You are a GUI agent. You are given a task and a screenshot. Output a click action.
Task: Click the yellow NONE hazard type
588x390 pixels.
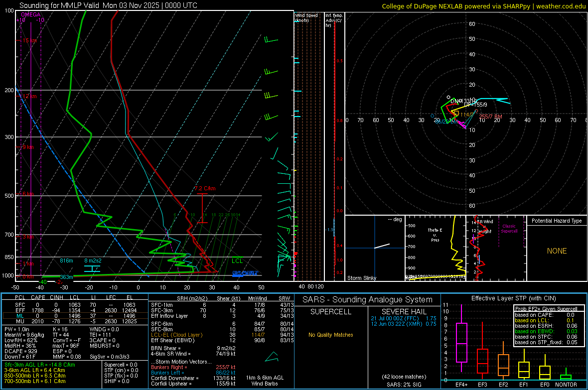coord(557,251)
